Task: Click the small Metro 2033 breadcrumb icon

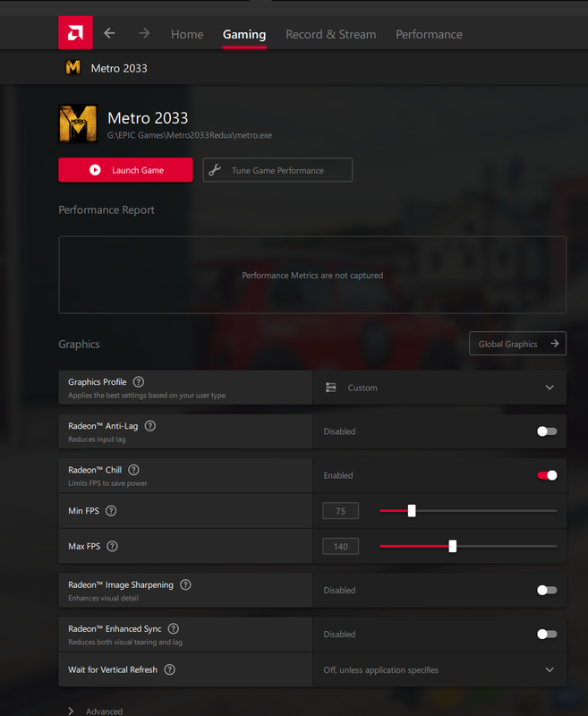Action: tap(73, 68)
